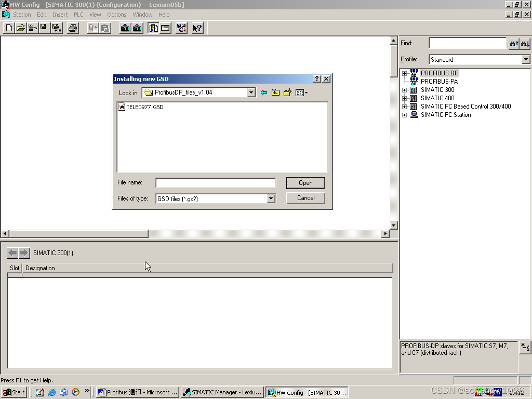Click in the File name field
Screen dimensions: 532x399
coord(216,183)
